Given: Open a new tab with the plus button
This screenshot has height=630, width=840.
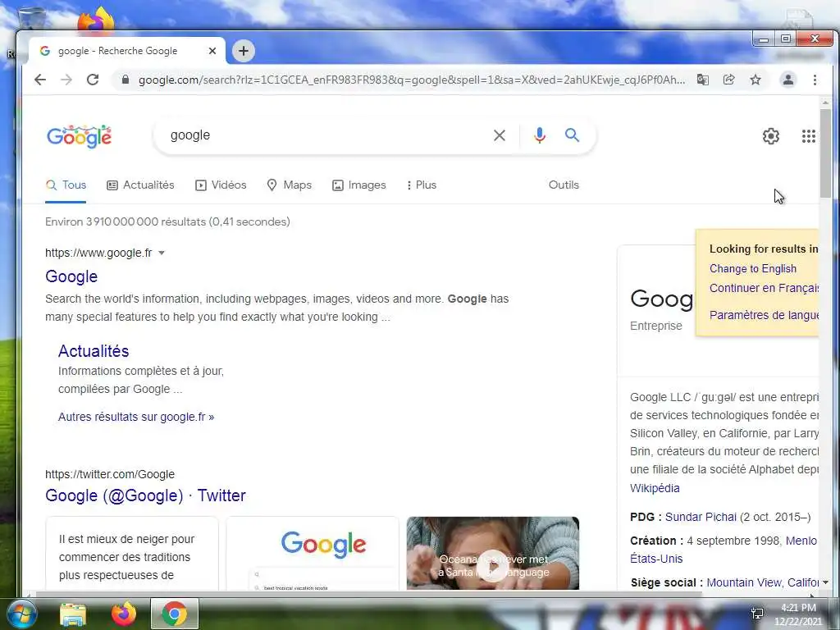Looking at the screenshot, I should tap(244, 51).
